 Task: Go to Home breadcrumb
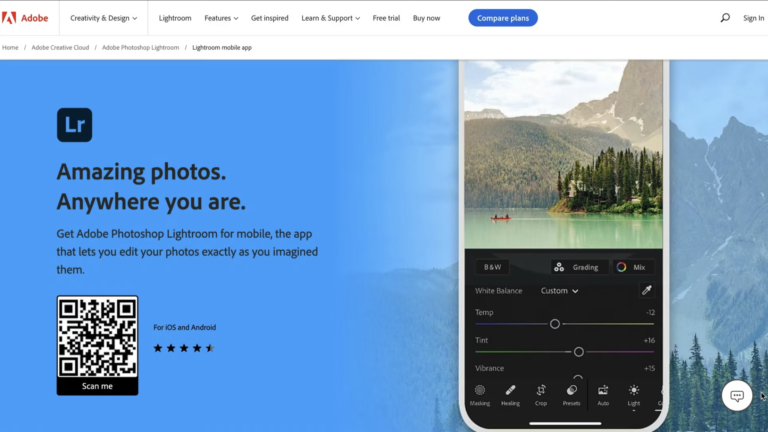10,48
